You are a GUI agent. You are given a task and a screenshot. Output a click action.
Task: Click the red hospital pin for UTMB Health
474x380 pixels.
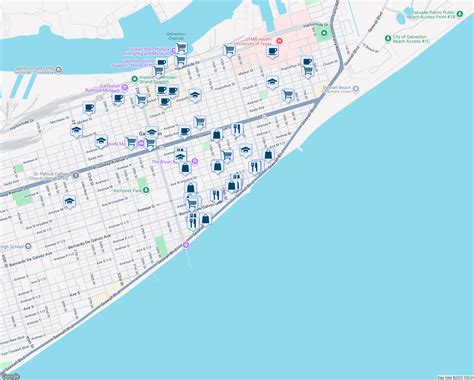click(280, 41)
